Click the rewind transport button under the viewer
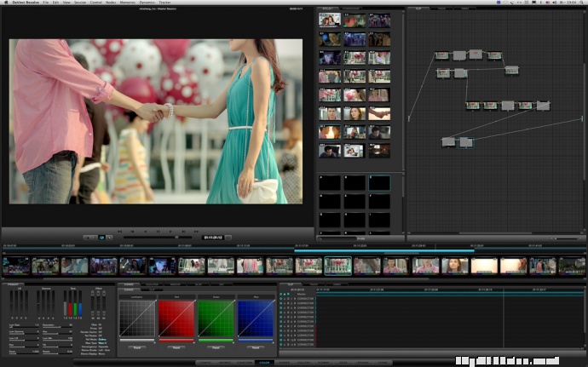The width and height of the screenshot is (588, 367). click(120, 232)
